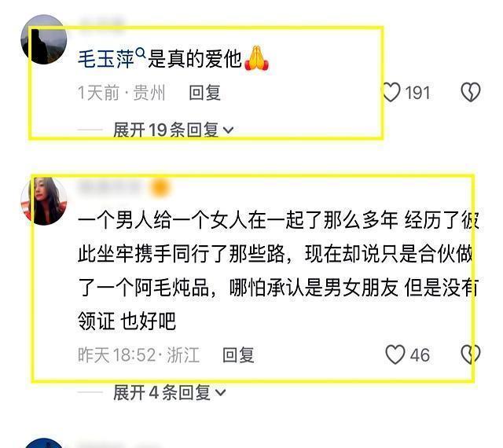The height and width of the screenshot is (448, 503).
Task: Expand the 19 replies
Action: tap(173, 130)
